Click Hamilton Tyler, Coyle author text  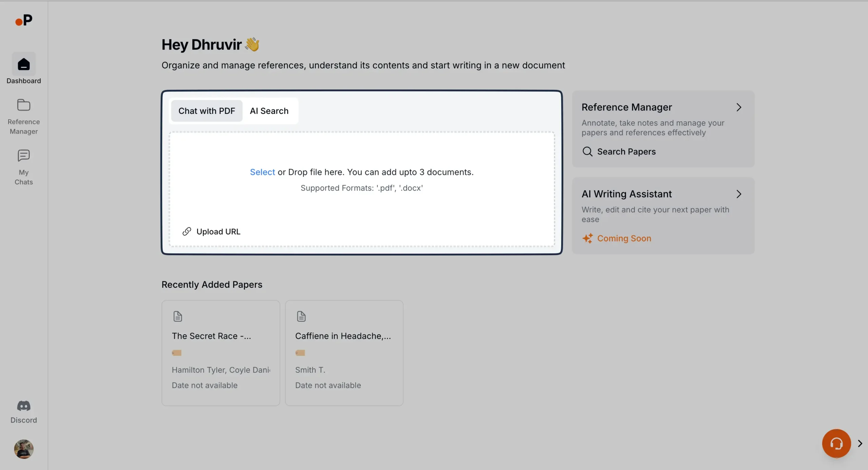(x=221, y=370)
